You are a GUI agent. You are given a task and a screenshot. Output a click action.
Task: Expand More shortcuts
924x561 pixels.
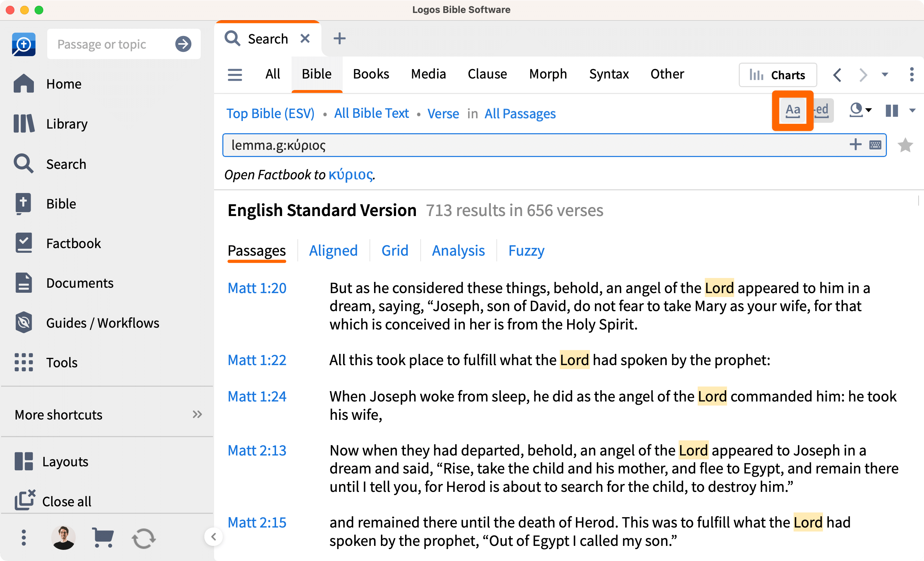coord(108,414)
